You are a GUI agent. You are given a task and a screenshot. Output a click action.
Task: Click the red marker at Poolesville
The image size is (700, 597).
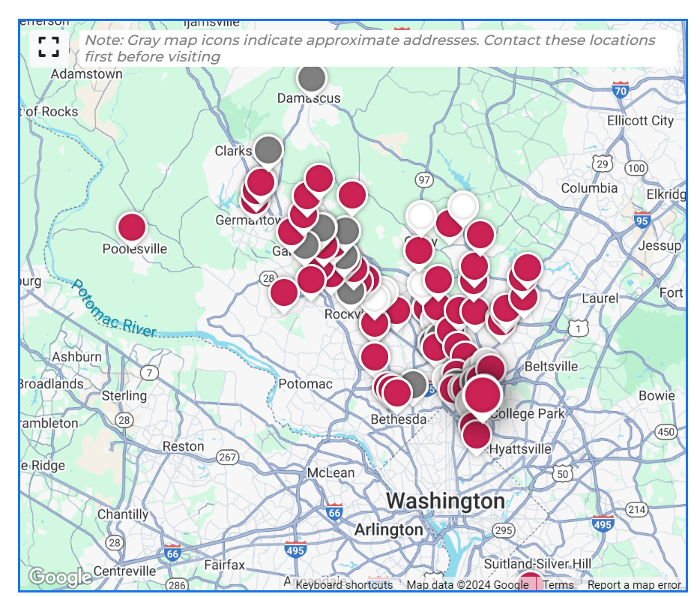tap(132, 226)
